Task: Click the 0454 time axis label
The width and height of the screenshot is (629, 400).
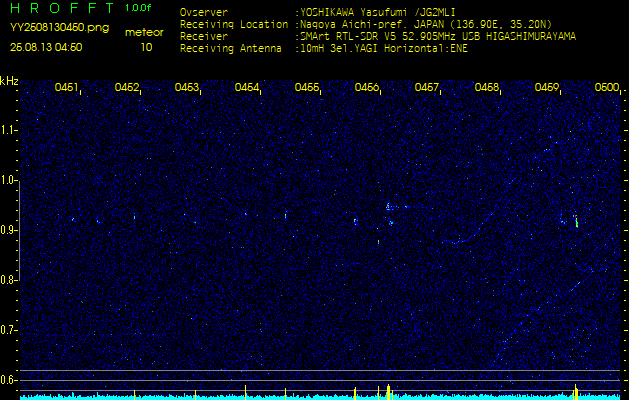Action: 246,87
